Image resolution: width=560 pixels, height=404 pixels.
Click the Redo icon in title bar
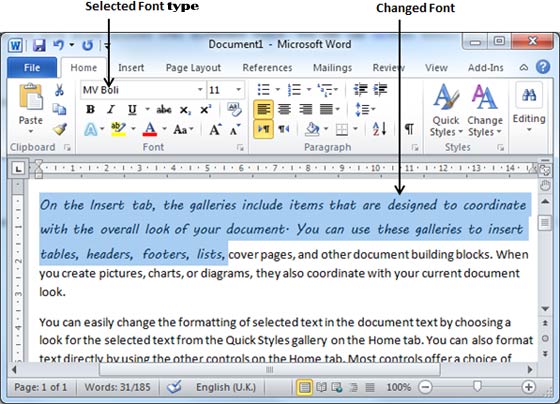click(87, 45)
